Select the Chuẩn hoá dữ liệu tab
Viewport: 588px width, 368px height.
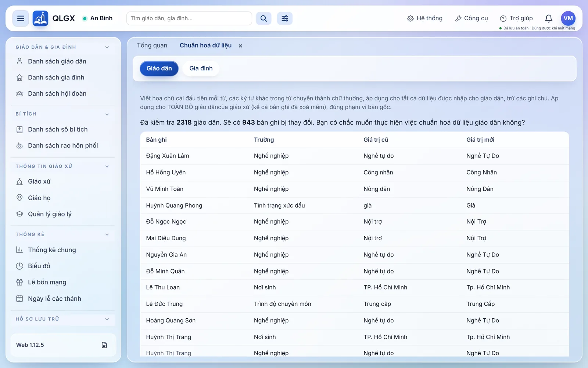coord(205,45)
